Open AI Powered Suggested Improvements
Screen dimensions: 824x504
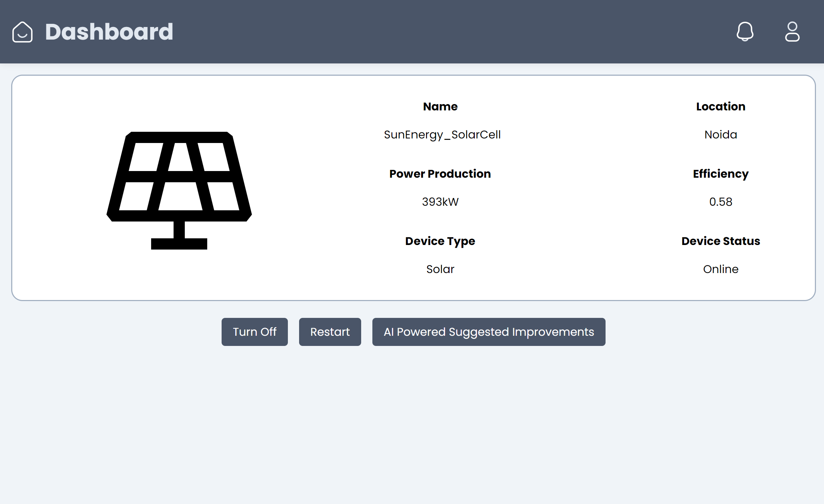(x=488, y=332)
